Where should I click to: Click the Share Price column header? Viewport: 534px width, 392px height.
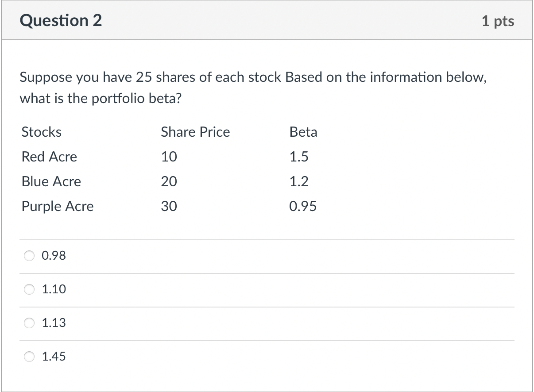point(195,132)
